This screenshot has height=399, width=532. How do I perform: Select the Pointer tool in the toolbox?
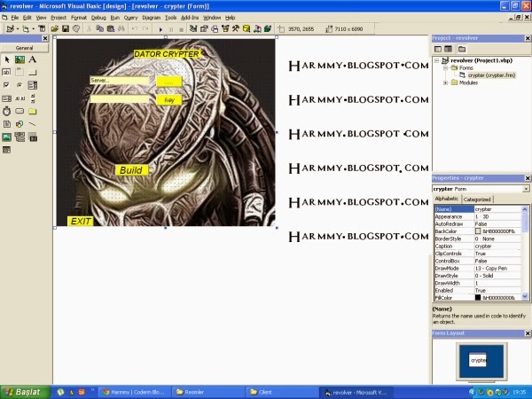[7, 59]
